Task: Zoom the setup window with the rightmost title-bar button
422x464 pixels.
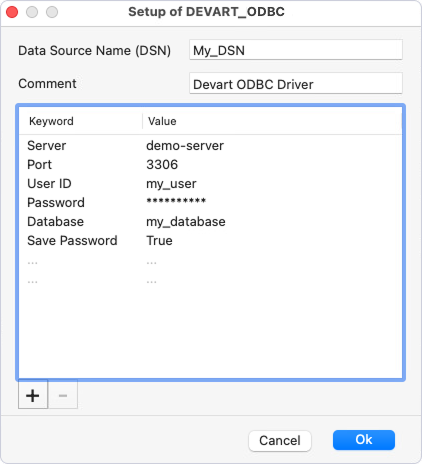Action: point(52,12)
